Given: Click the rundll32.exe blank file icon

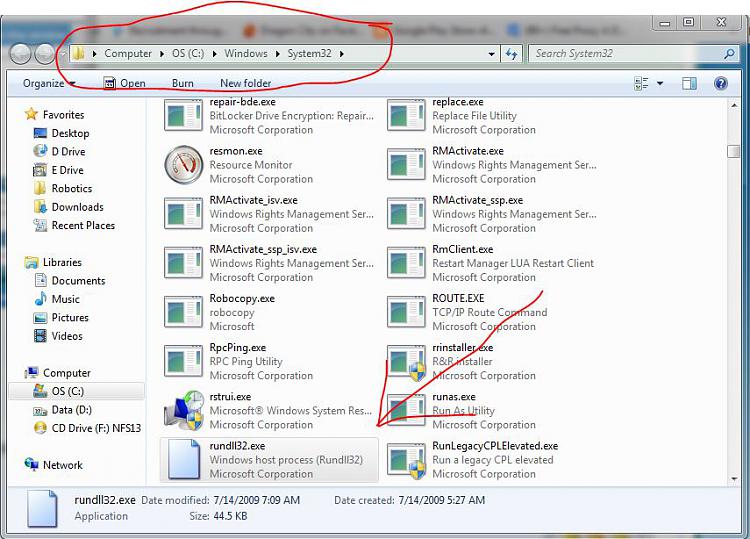Looking at the screenshot, I should click(x=184, y=459).
